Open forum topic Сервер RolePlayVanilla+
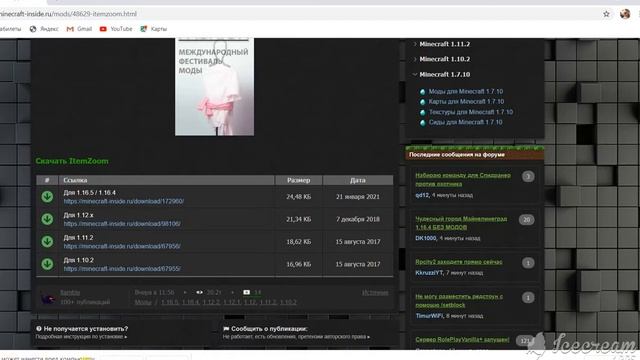The height and width of the screenshot is (360, 640). click(462, 340)
